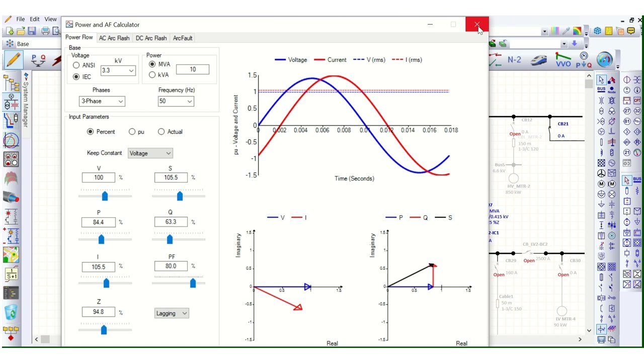Click the recycle bin dumpster icon
The height and width of the screenshot is (362, 644).
11,312
